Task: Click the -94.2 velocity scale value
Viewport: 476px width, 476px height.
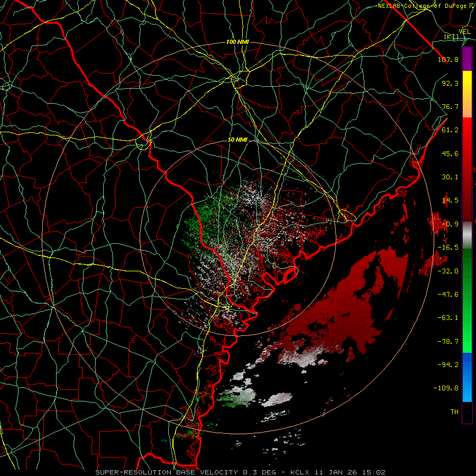Action: click(448, 365)
